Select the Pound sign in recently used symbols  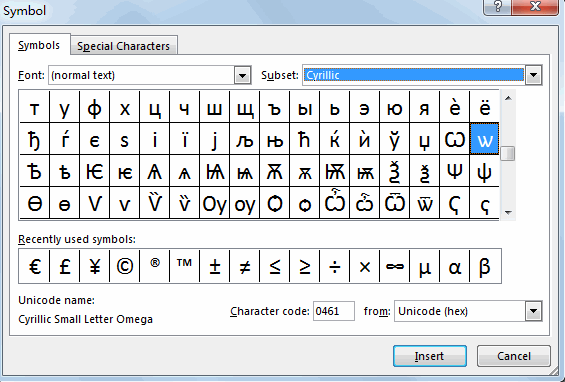(64, 266)
